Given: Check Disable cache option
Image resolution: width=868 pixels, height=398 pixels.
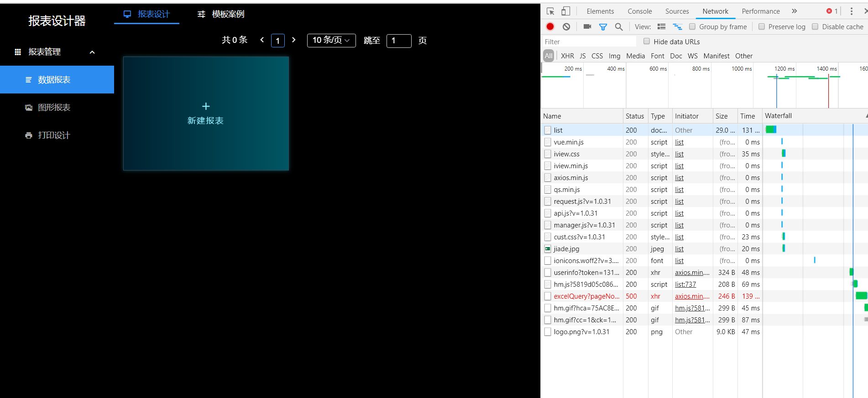Looking at the screenshot, I should pos(815,27).
